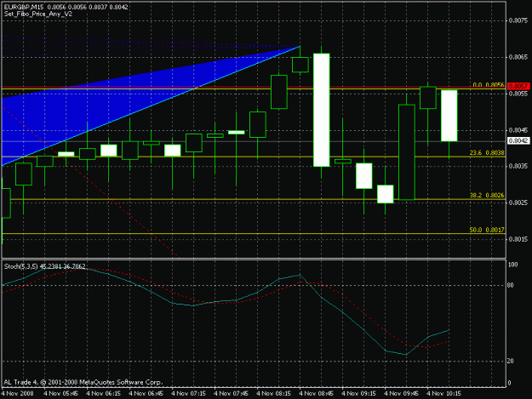Click the 0.8015 price axis value
This screenshot has height=399, width=532.
click(x=518, y=239)
